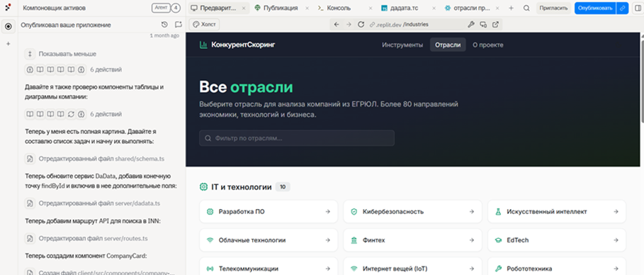This screenshot has height=275, width=644.
Task: Open 'Отредактированный файл server/dadata.ts' entry
Action: (x=93, y=203)
